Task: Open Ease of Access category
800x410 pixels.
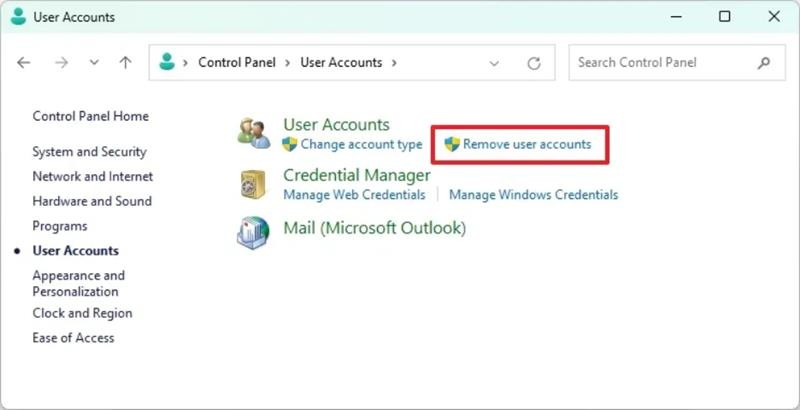Action: click(x=73, y=338)
